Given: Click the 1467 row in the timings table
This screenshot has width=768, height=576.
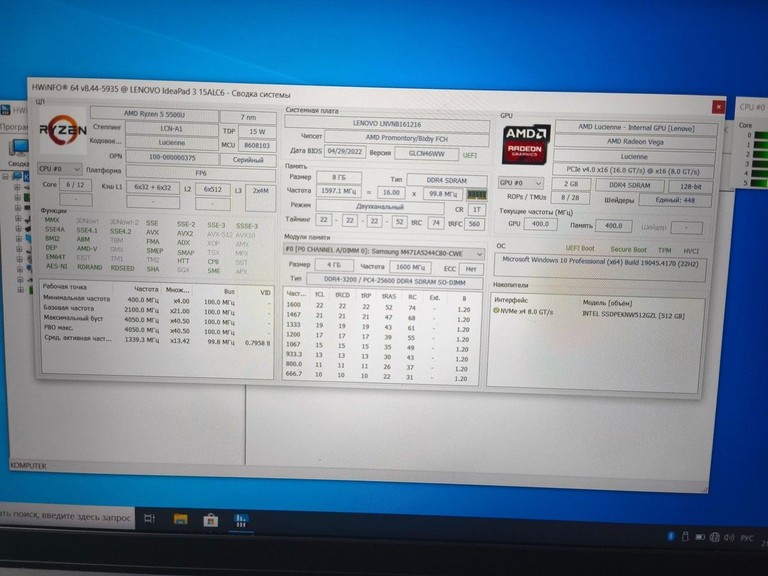Looking at the screenshot, I should click(380, 316).
